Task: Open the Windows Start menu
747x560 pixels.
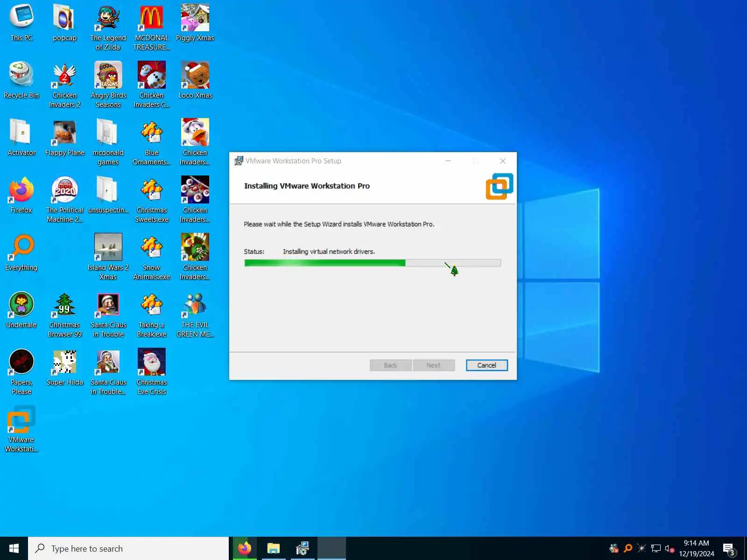Action: click(x=14, y=548)
